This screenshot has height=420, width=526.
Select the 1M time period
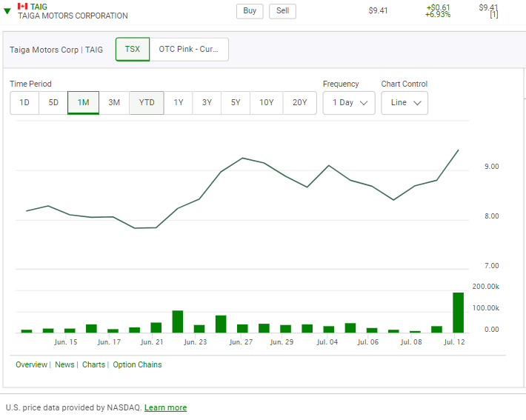pyautogui.click(x=83, y=103)
